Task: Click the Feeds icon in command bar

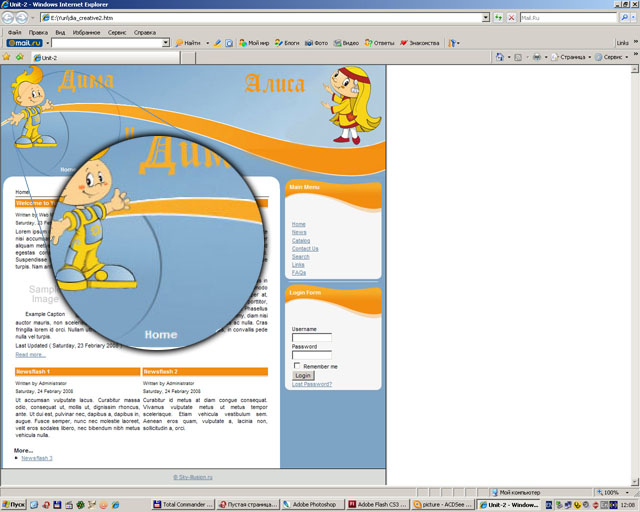Action: [x=518, y=57]
